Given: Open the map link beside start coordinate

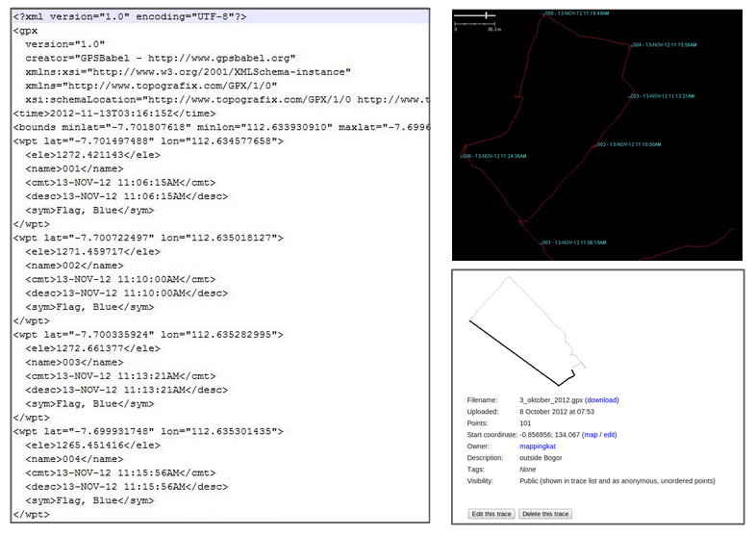Looking at the screenshot, I should pos(591,435).
